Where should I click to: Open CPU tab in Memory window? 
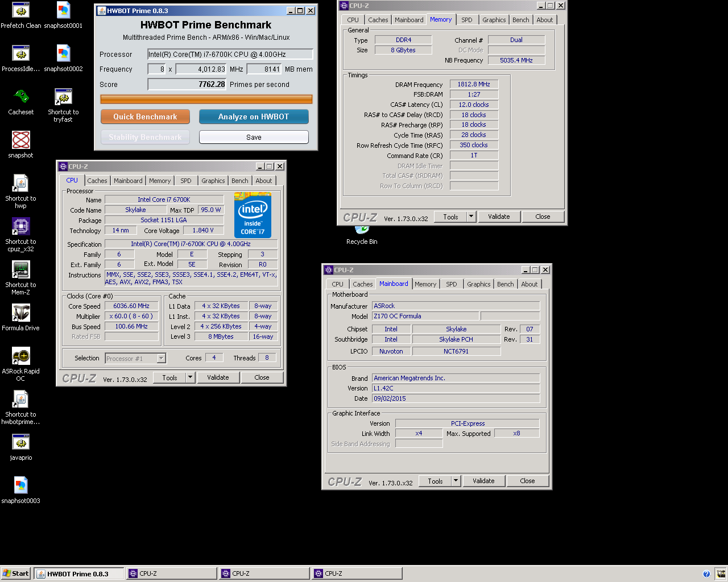(353, 20)
